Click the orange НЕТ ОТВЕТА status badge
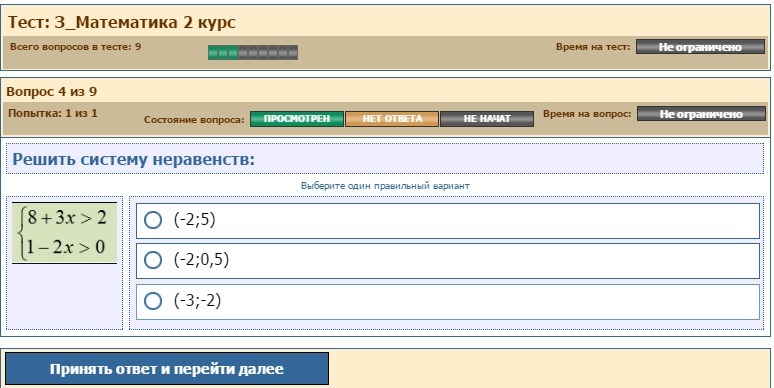This screenshot has width=774, height=388. (x=392, y=119)
